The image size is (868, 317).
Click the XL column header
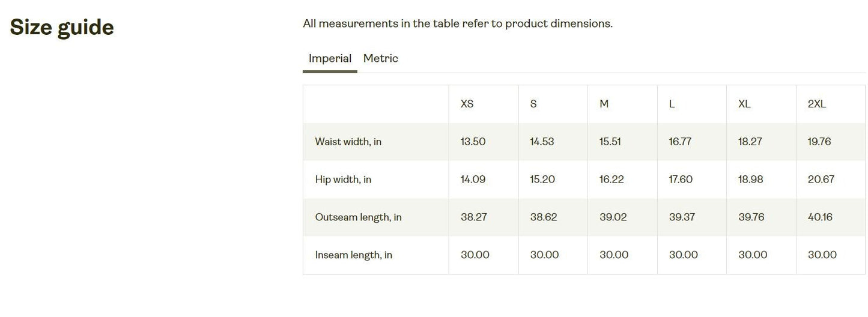tap(744, 104)
